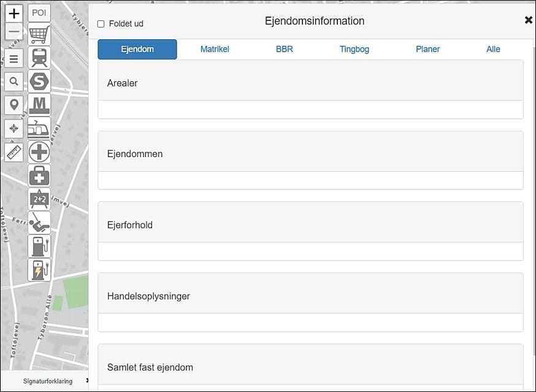This screenshot has height=392, width=536.
Task: Open the hamburger layers menu
Action: (13, 58)
